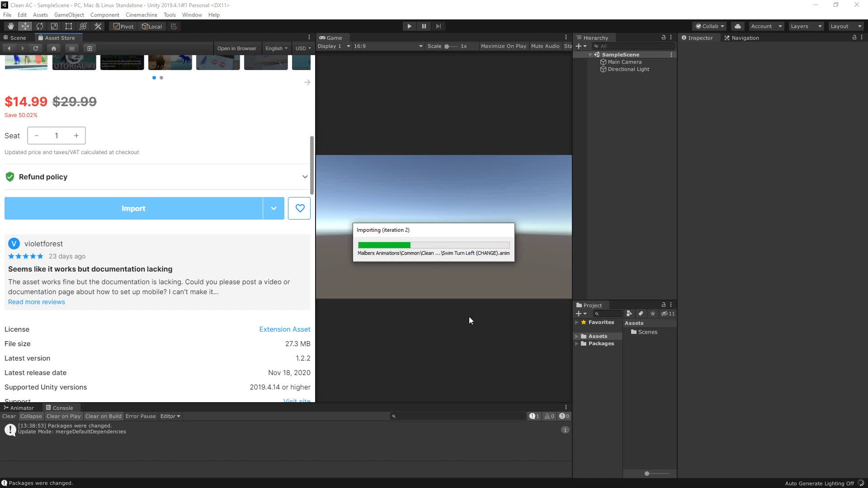Add asset to favorites heart icon
868x488 pixels.
tap(299, 208)
